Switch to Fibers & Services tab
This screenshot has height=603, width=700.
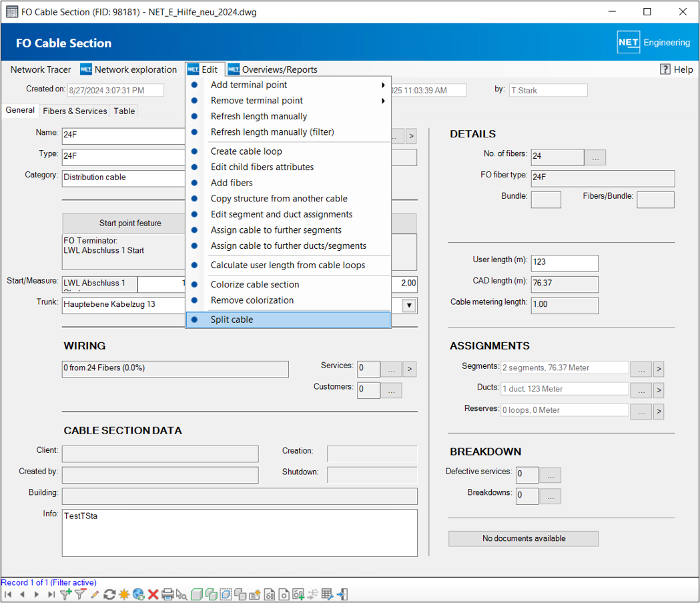coord(75,111)
